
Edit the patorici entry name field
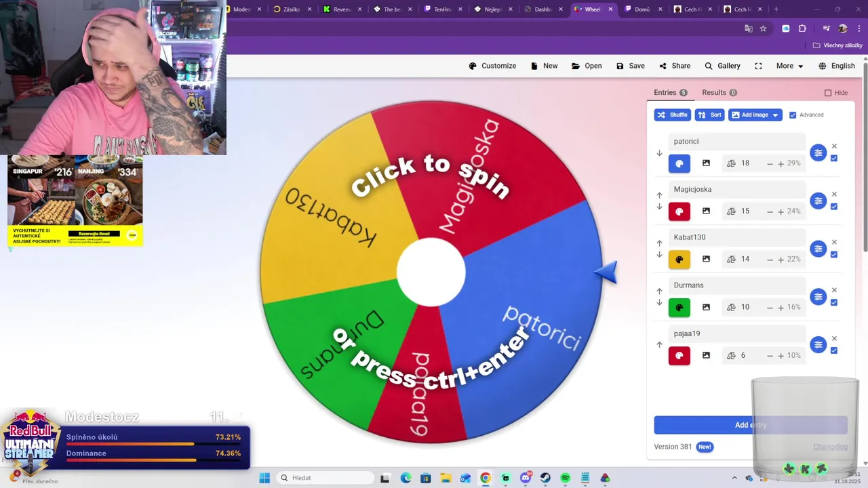pos(736,141)
